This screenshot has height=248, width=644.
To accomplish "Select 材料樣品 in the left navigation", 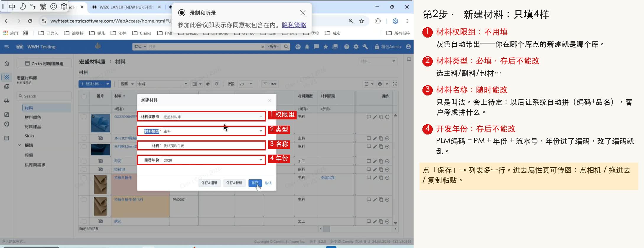I will pos(33,127).
